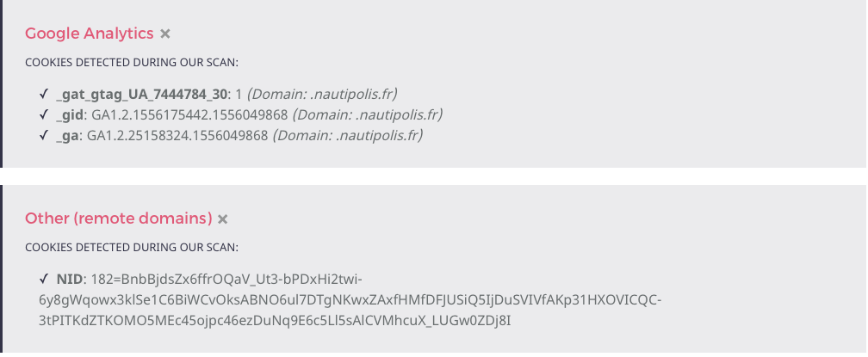
Task: Click cookies detected label under Other domains
Action: click(x=132, y=247)
